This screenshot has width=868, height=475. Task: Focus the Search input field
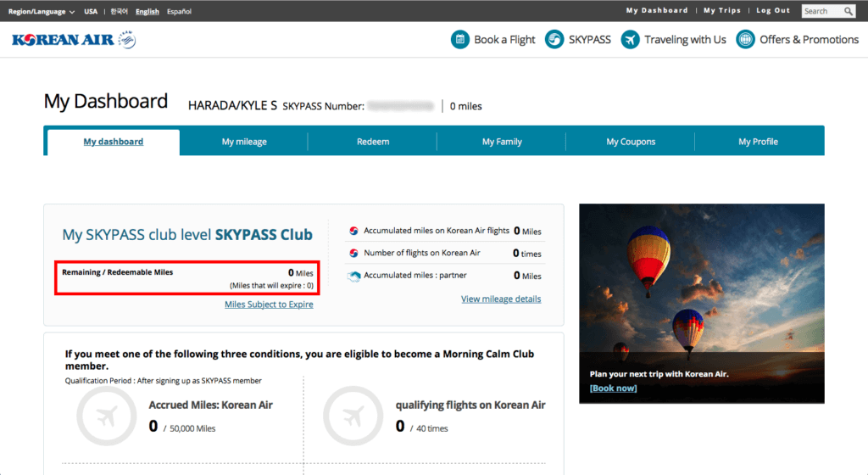coord(822,11)
